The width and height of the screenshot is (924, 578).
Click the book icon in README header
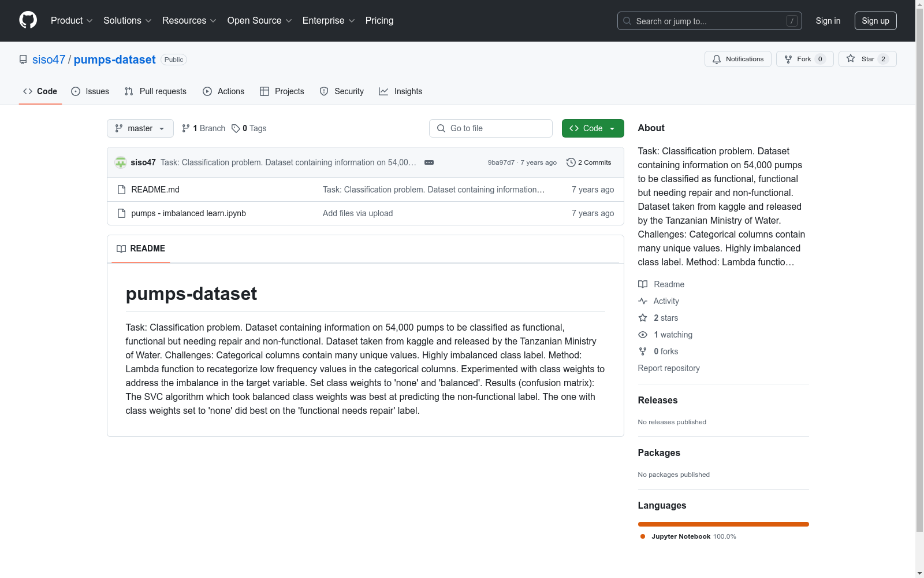[121, 249]
